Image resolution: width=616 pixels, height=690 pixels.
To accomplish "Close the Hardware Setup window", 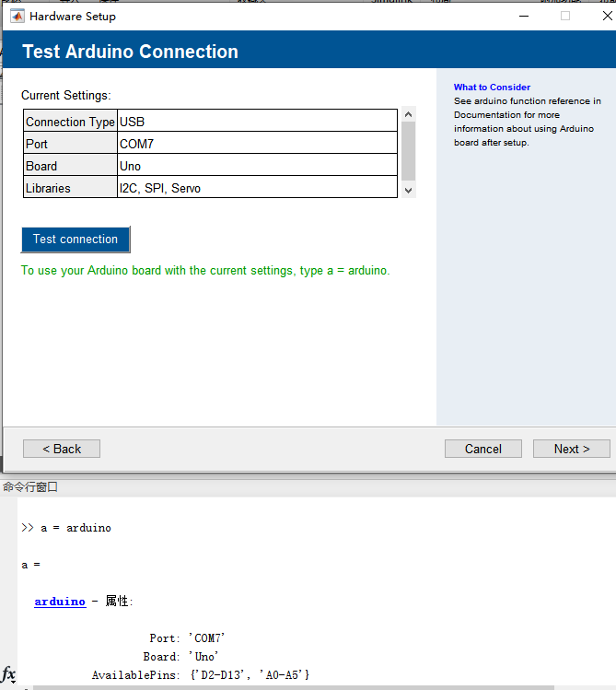I will click(607, 17).
